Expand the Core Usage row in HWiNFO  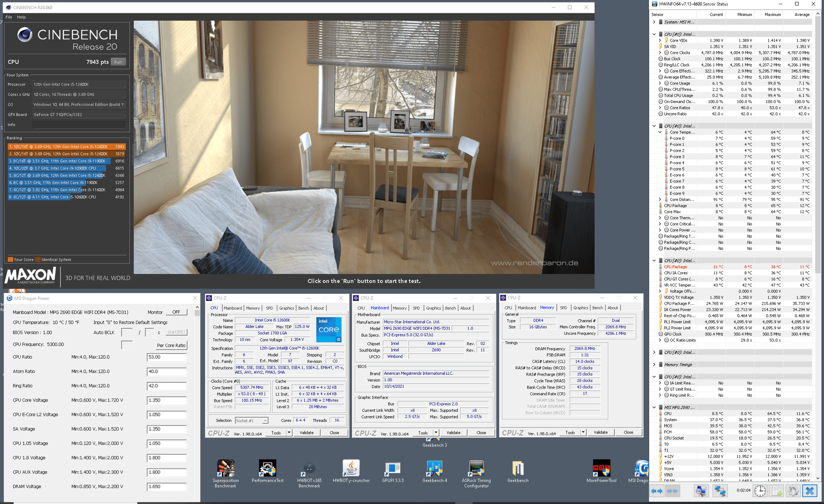point(660,83)
